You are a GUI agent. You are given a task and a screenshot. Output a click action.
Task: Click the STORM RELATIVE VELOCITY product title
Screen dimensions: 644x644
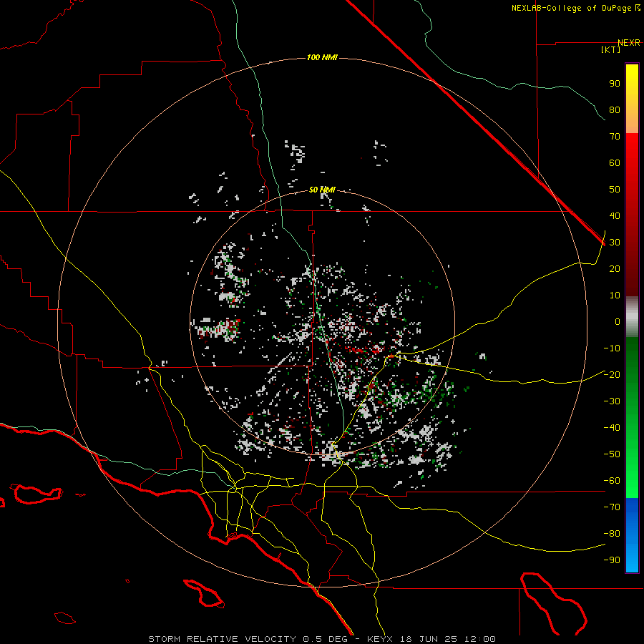coord(222,639)
